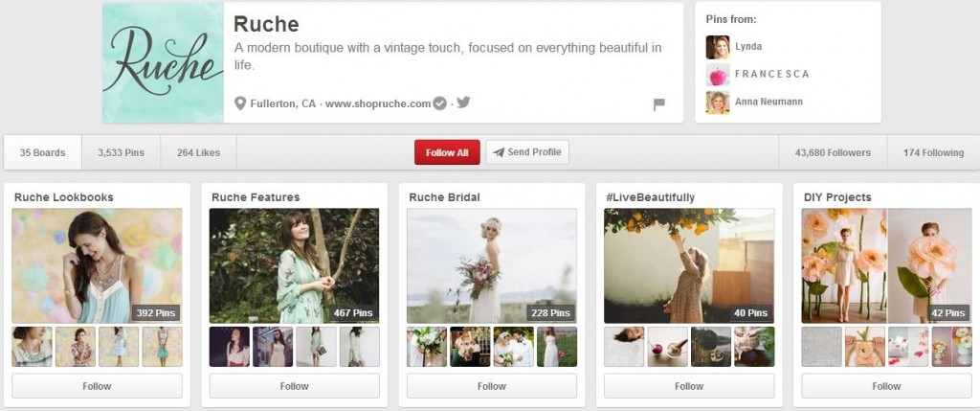
Task: Open the Ruche Bridal cover image
Action: [x=492, y=266]
